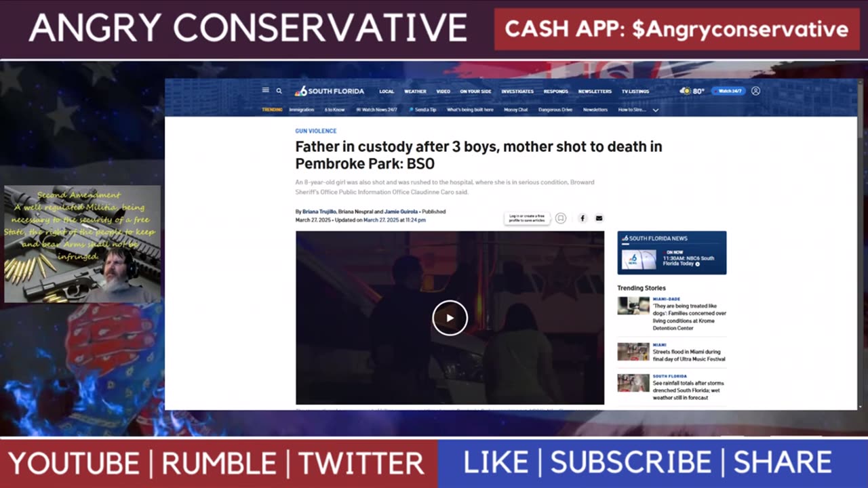The width and height of the screenshot is (868, 488).
Task: Open the Krome Detention Center story
Action: pyautogui.click(x=689, y=317)
